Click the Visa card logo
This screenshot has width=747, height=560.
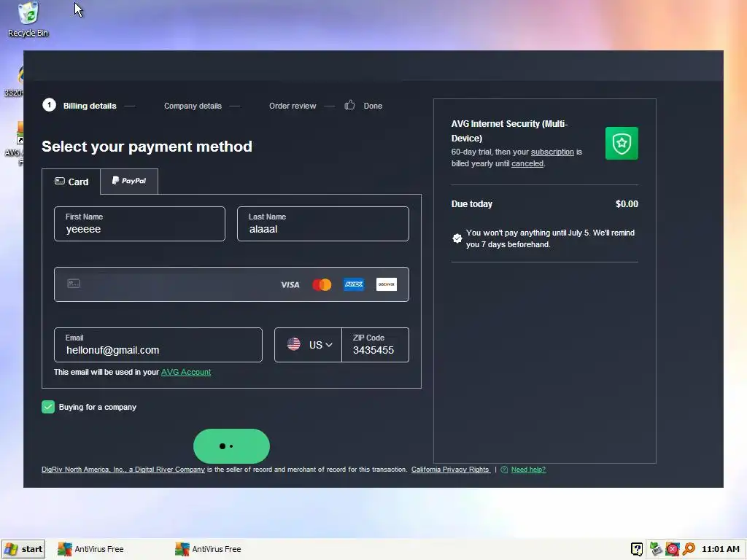[290, 285]
